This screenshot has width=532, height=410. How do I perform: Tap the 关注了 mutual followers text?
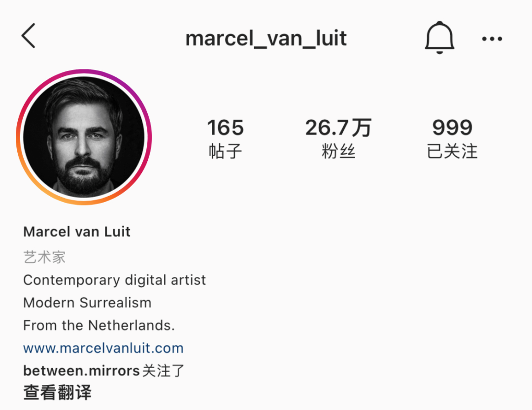tap(163, 371)
